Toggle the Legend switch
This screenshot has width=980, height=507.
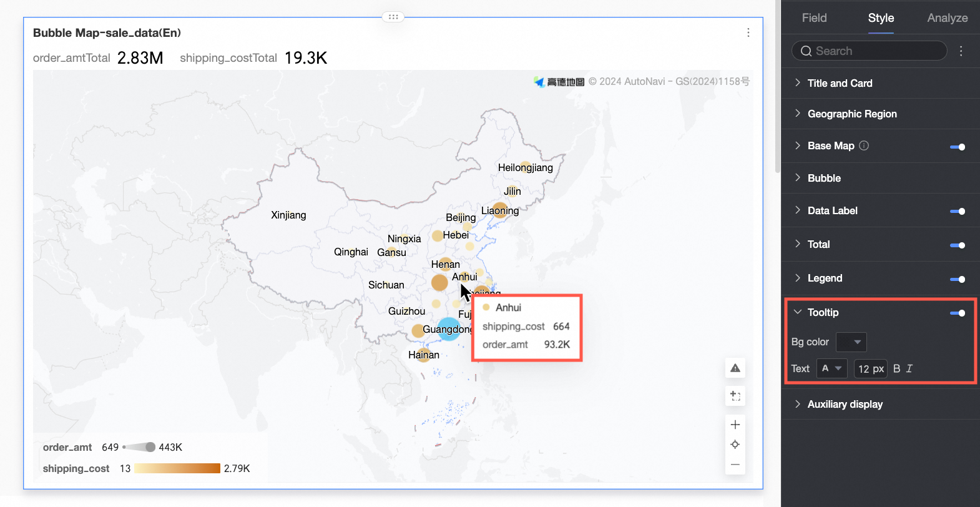point(958,279)
